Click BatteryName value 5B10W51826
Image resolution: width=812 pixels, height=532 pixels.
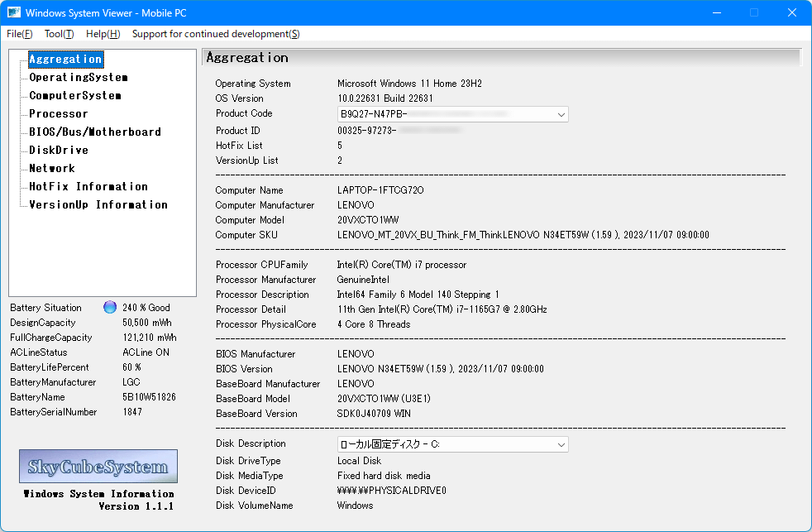pos(149,397)
